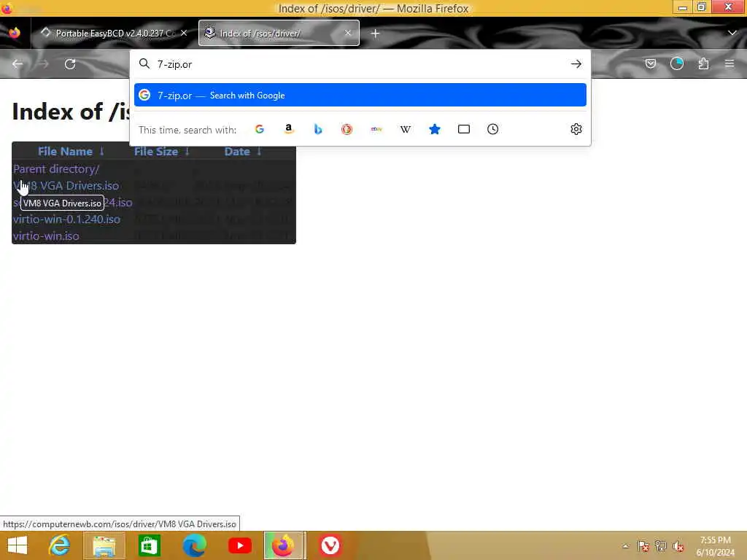Open the Windows Start button
Viewport: 747px width, 560px height.
point(18,545)
